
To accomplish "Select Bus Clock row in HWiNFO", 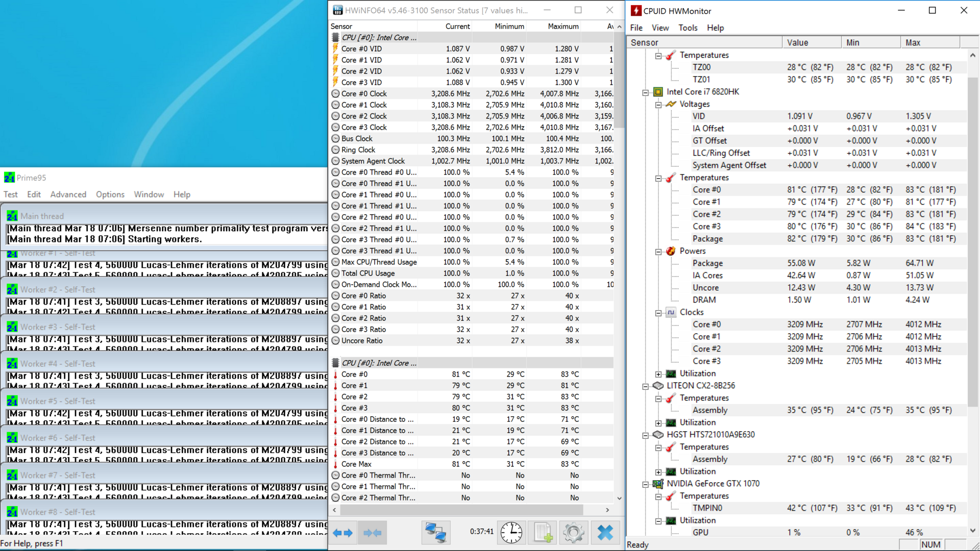I will [x=472, y=139].
